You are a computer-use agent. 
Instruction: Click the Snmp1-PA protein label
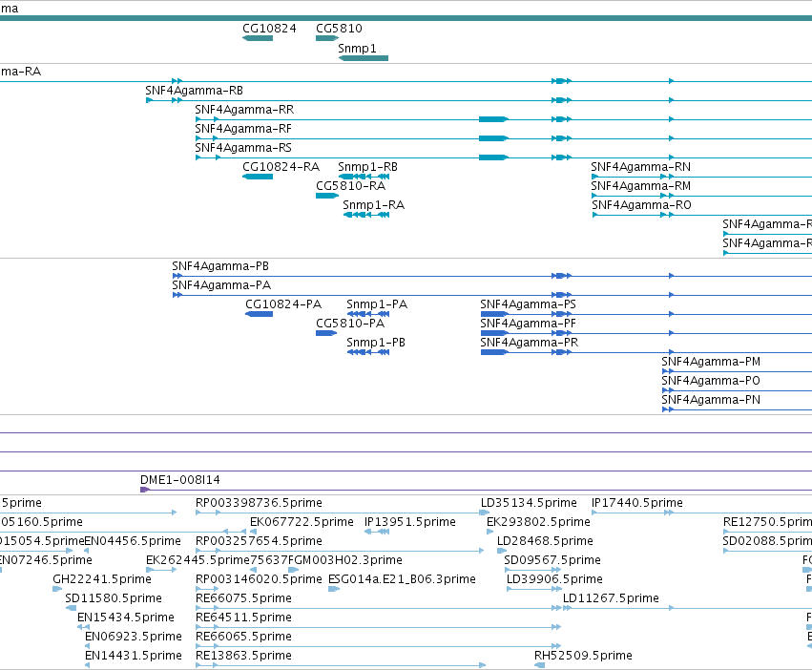(x=377, y=304)
